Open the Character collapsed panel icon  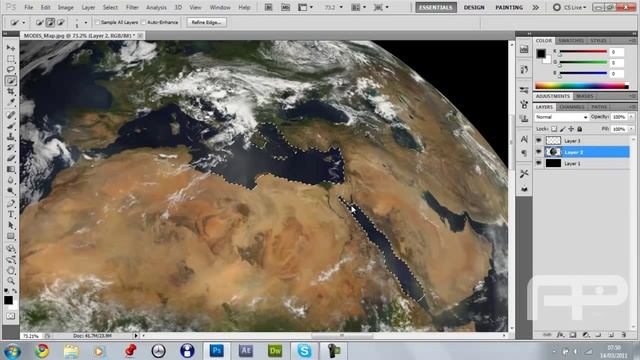pos(524,139)
